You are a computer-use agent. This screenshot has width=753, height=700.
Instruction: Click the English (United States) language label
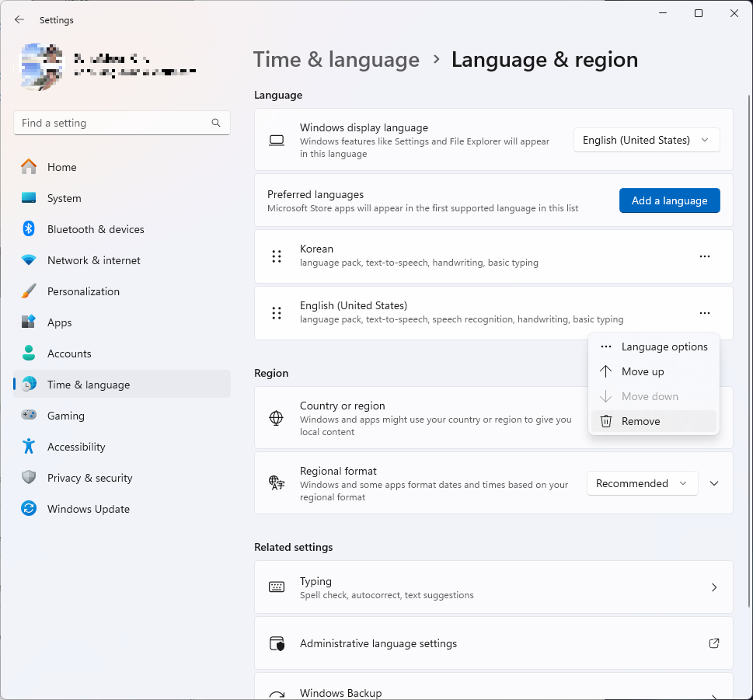tap(354, 305)
